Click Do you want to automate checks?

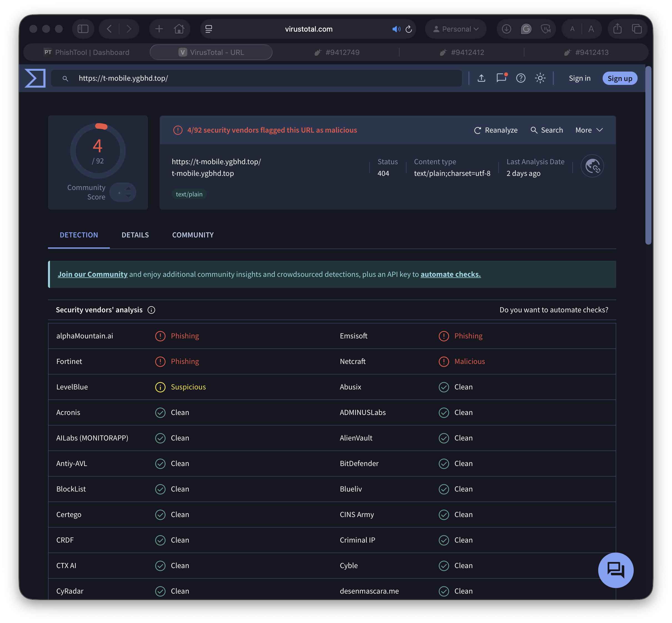(x=554, y=310)
